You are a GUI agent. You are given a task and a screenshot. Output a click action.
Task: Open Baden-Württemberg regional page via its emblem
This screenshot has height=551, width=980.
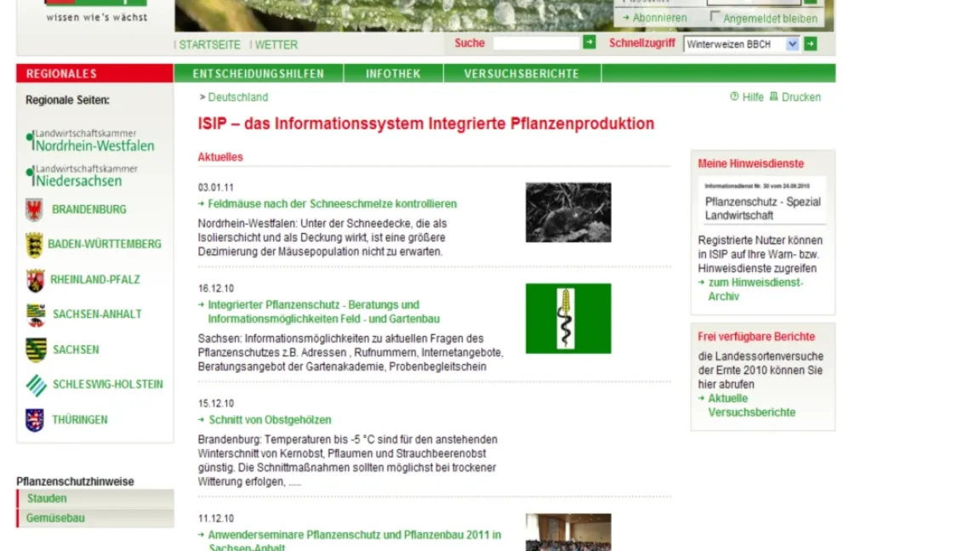click(x=34, y=244)
